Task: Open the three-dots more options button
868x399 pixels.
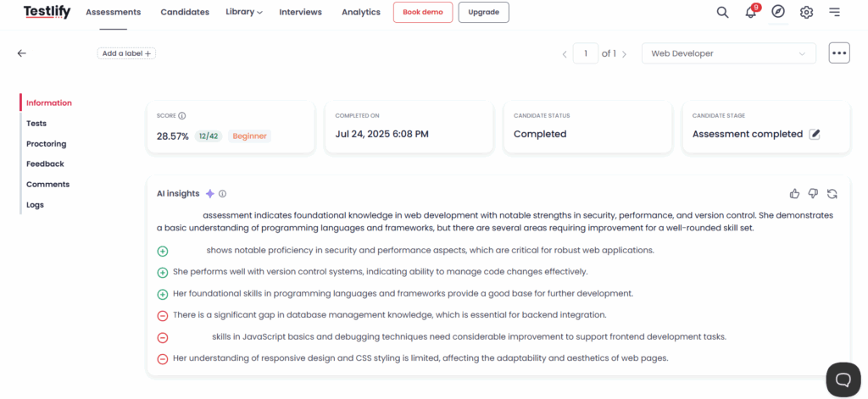Action: pos(839,53)
